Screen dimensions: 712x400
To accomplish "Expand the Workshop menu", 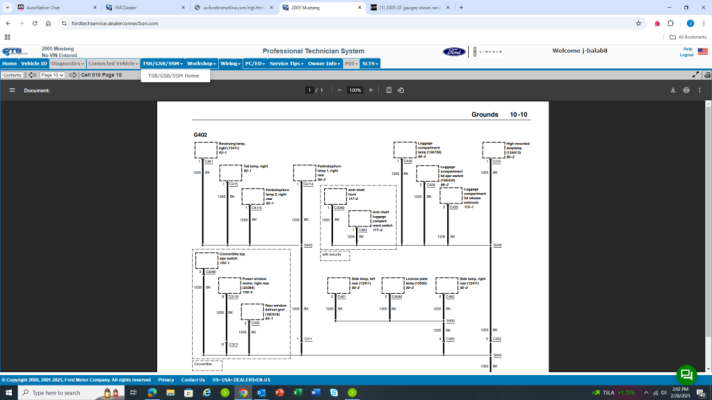I will coord(201,64).
